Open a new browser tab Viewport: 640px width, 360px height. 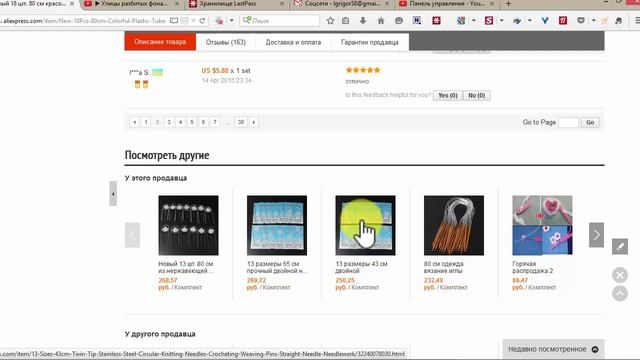pos(508,4)
